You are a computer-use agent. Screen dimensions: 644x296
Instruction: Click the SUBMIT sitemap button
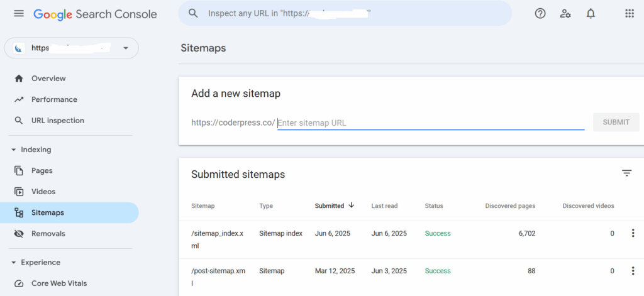[616, 122]
